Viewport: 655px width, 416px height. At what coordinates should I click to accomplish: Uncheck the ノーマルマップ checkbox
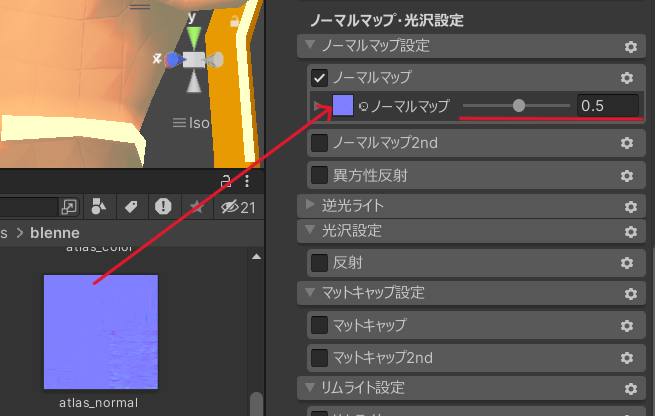click(x=320, y=77)
